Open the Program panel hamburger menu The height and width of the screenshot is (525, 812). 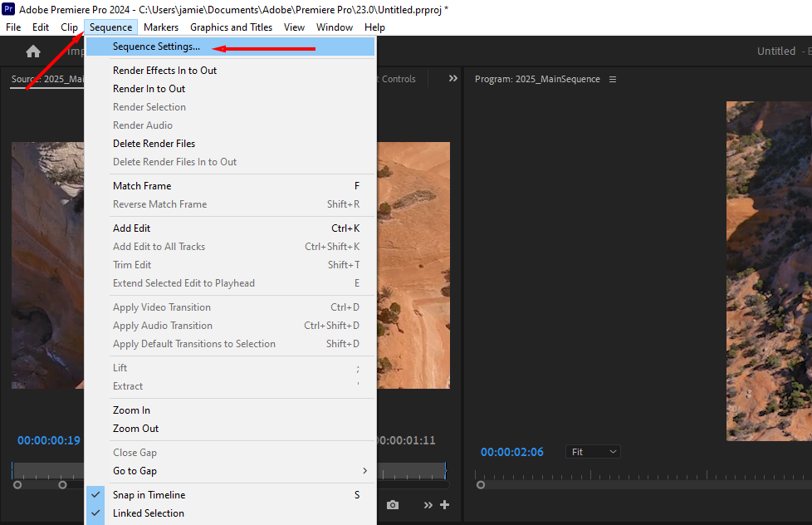point(613,79)
